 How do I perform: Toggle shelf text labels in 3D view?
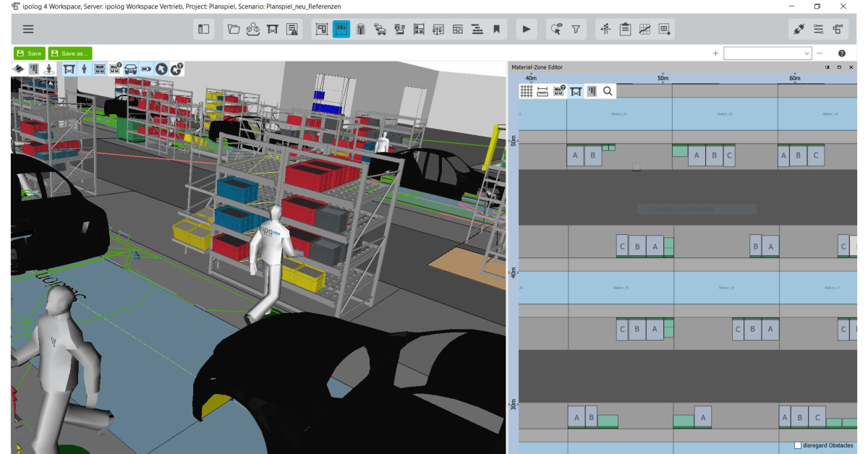(115, 69)
